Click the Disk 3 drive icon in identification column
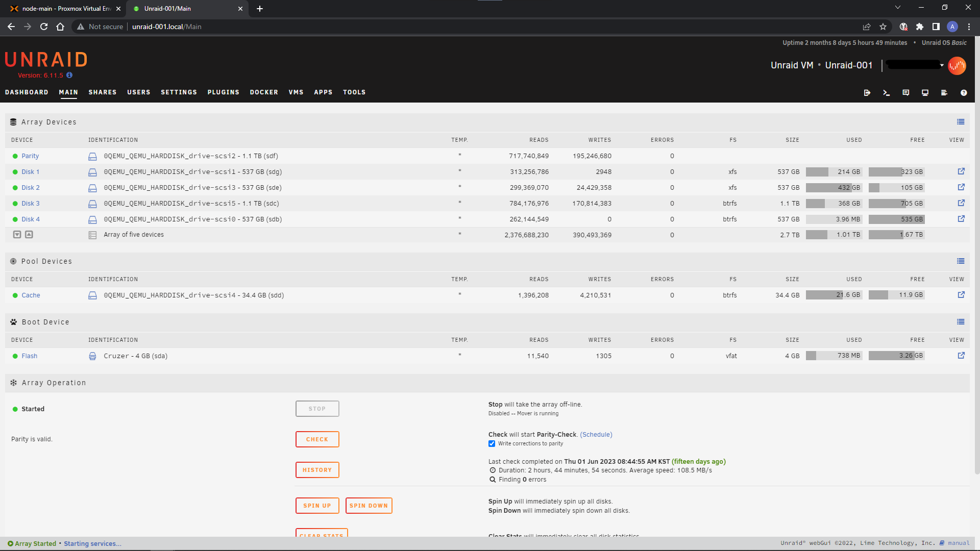Image resolution: width=980 pixels, height=551 pixels. tap(92, 204)
